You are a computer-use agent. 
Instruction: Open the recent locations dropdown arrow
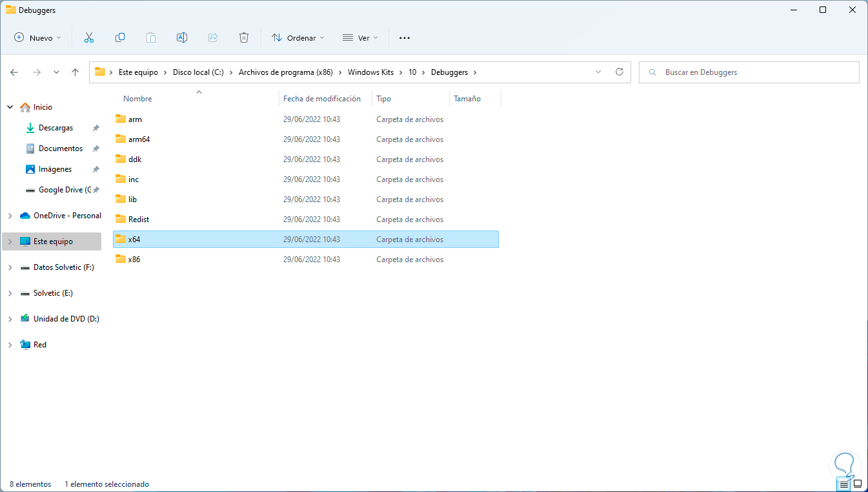[x=56, y=72]
